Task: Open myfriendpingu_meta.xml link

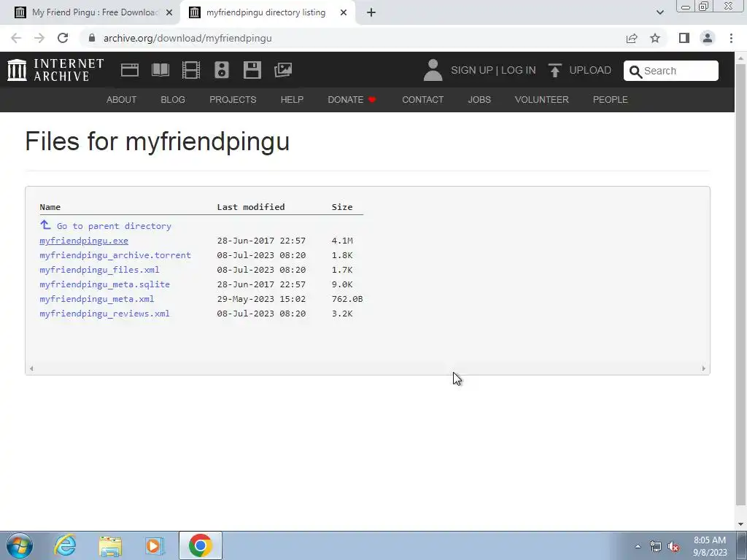Action: click(x=97, y=299)
